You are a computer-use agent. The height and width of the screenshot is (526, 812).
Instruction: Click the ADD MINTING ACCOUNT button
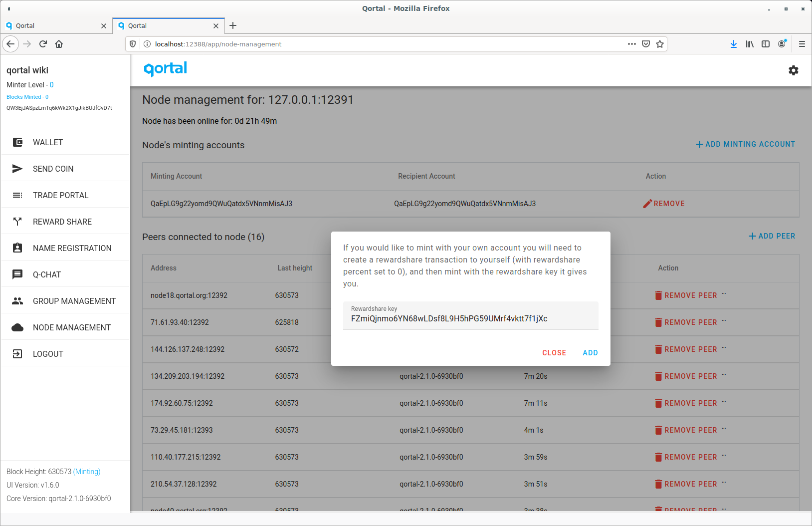(x=745, y=144)
